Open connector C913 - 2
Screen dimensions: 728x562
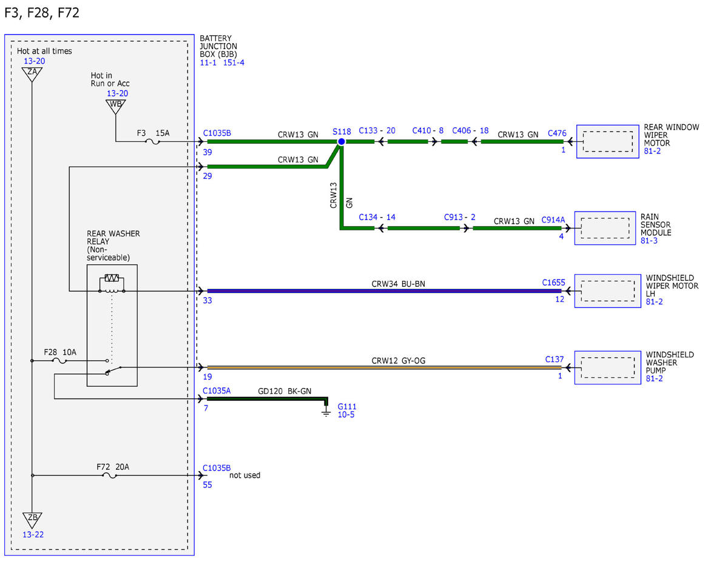[459, 217]
